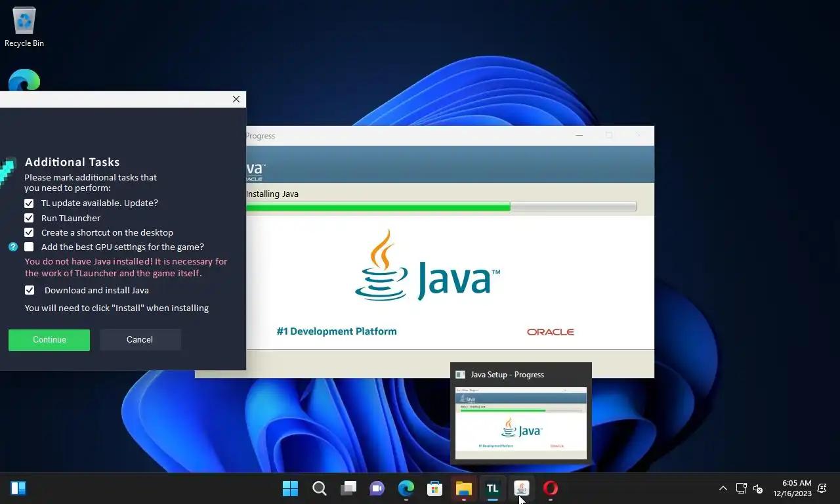The image size is (840, 504).
Task: Open File Explorer from the taskbar
Action: tap(463, 488)
